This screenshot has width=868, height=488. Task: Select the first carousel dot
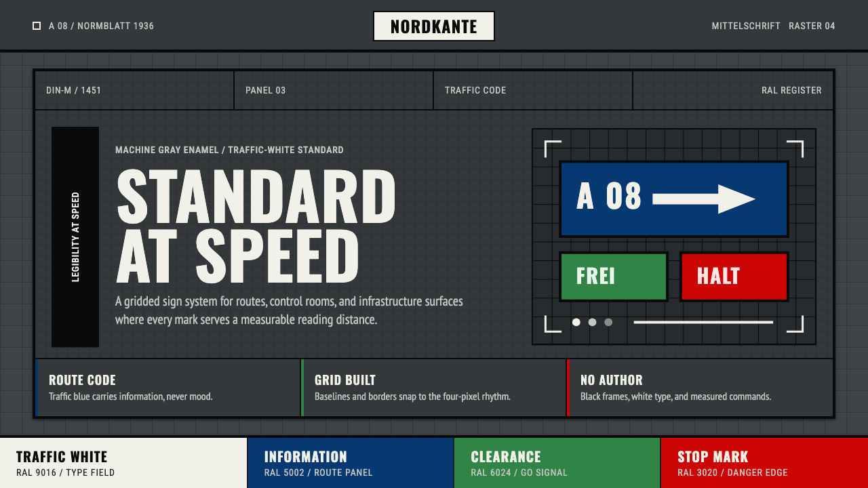pos(576,322)
